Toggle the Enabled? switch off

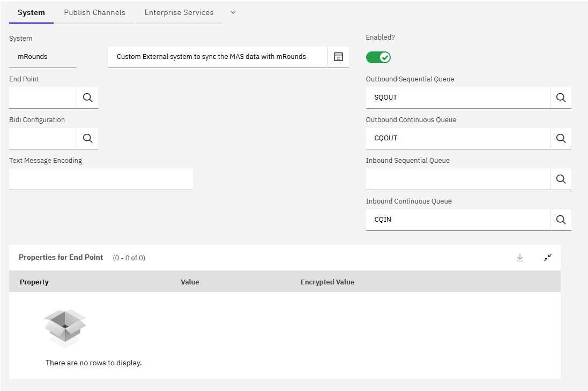coord(378,57)
